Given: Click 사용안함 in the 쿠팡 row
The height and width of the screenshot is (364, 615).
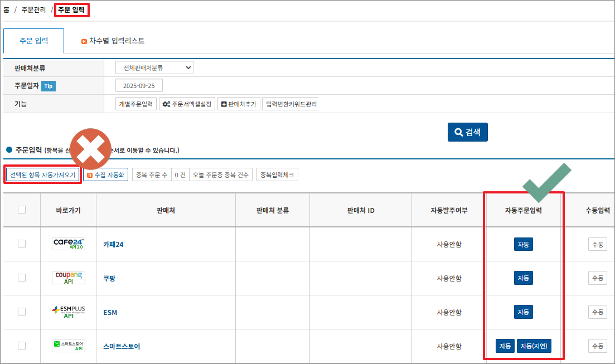Looking at the screenshot, I should (449, 279).
